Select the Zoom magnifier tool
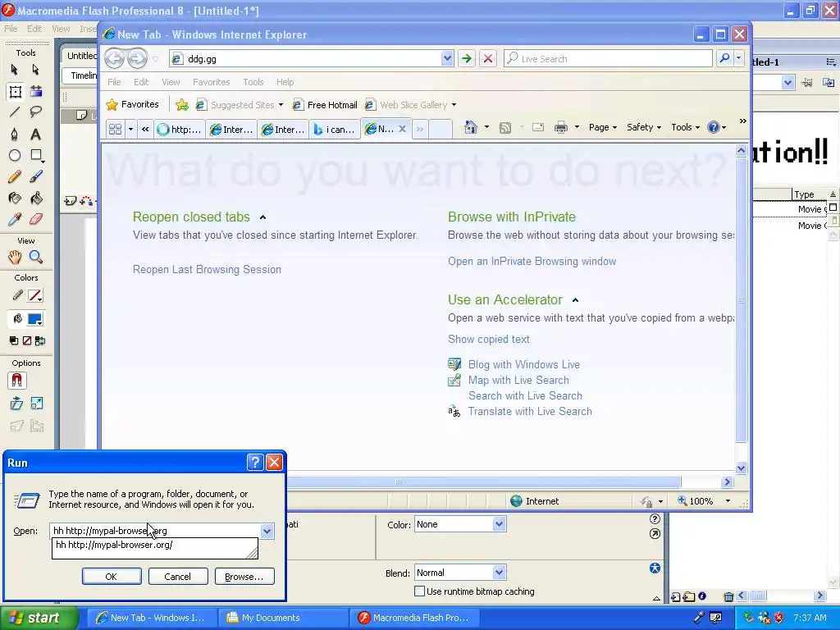 [x=35, y=257]
